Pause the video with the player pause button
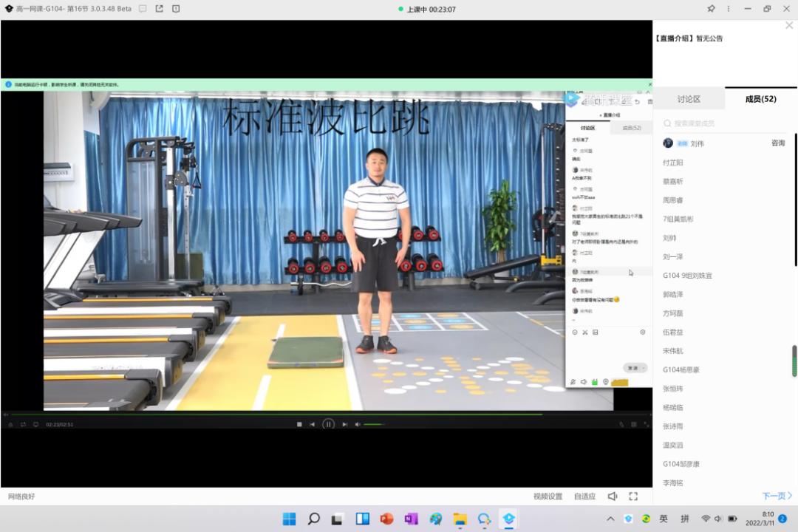The width and height of the screenshot is (798, 532). [x=328, y=424]
